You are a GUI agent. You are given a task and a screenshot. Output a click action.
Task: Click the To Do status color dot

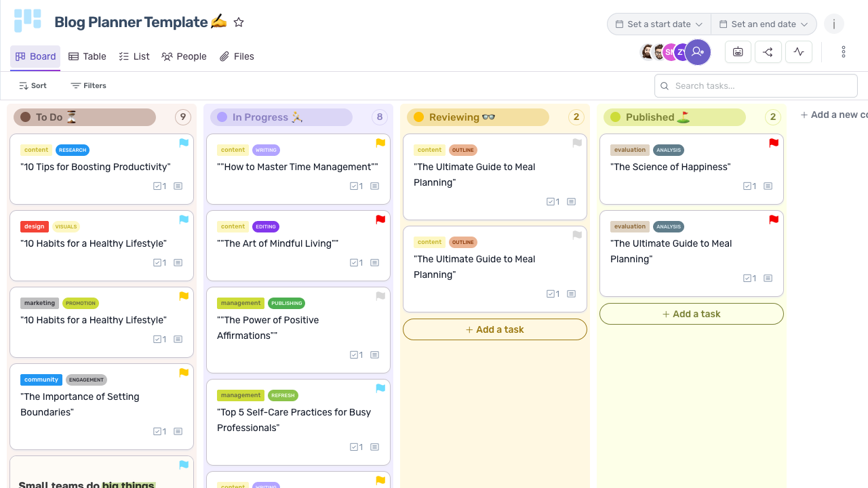pos(26,117)
